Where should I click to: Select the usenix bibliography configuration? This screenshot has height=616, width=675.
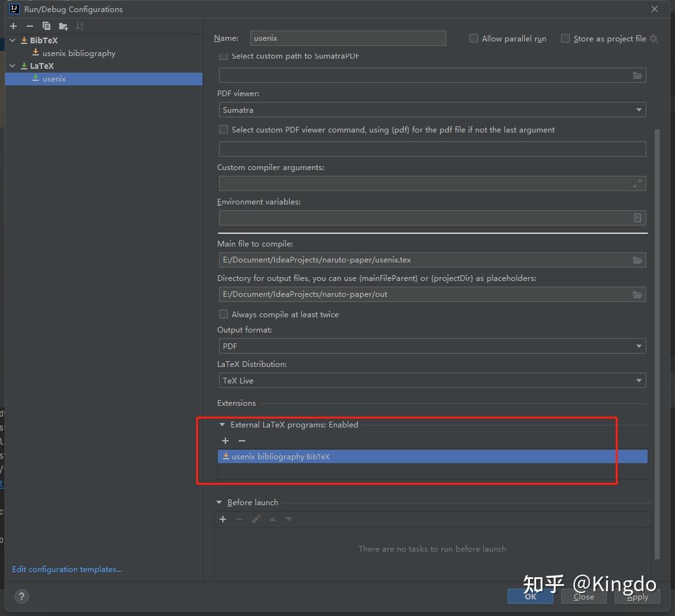click(x=79, y=53)
